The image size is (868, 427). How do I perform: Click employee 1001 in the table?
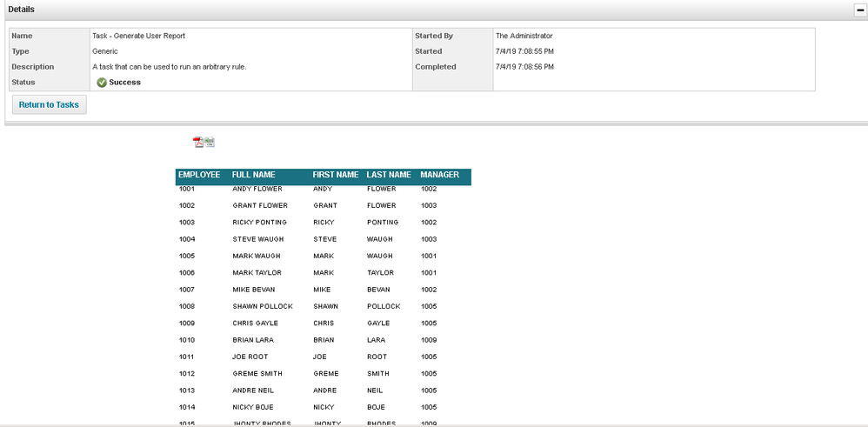point(187,189)
